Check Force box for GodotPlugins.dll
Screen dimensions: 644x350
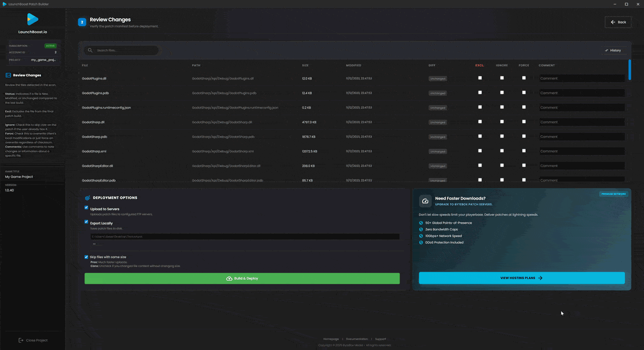coord(524,78)
